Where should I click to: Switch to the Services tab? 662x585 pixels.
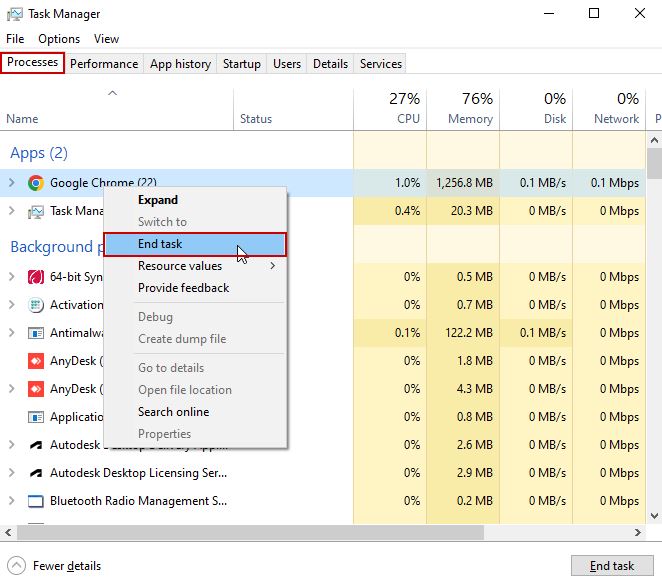pos(380,64)
